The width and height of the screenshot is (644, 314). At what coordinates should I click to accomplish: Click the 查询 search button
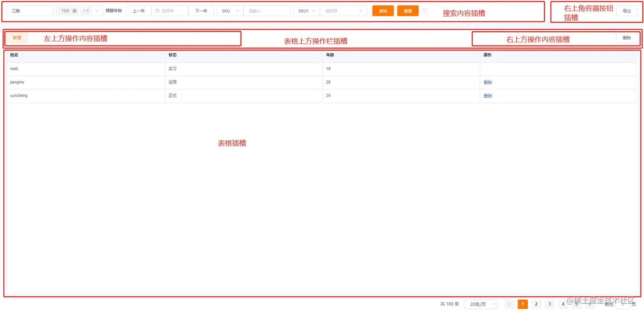pyautogui.click(x=383, y=11)
